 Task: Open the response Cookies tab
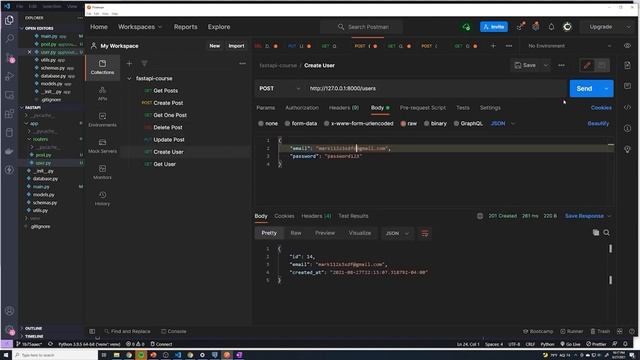click(x=284, y=216)
